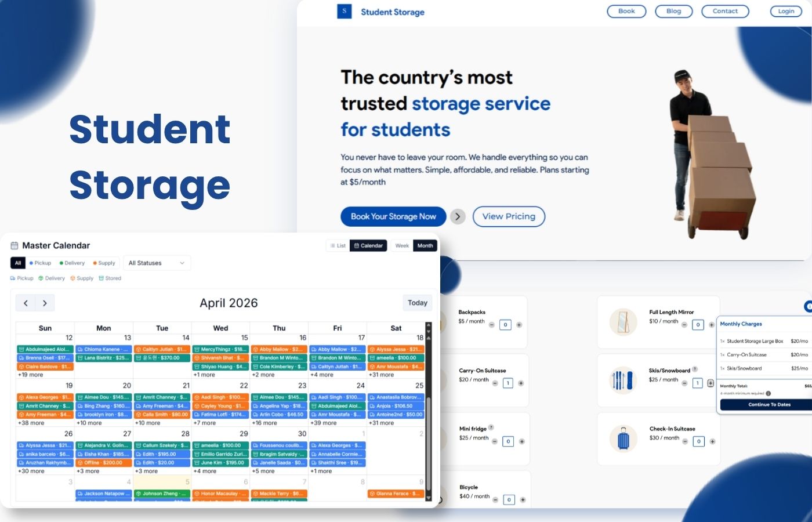This screenshot has height=522, width=812.
Task: Filter calendar by Pickup type
Action: pos(40,263)
